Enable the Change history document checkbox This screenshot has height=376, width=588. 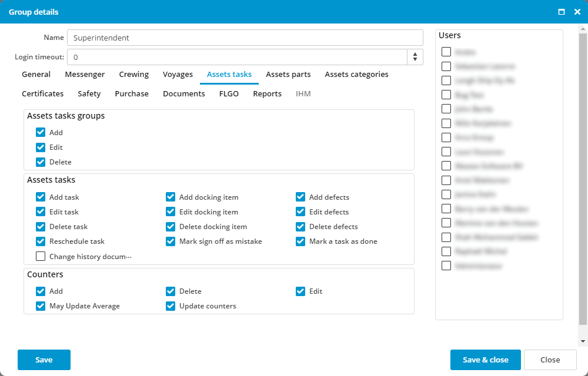point(41,256)
